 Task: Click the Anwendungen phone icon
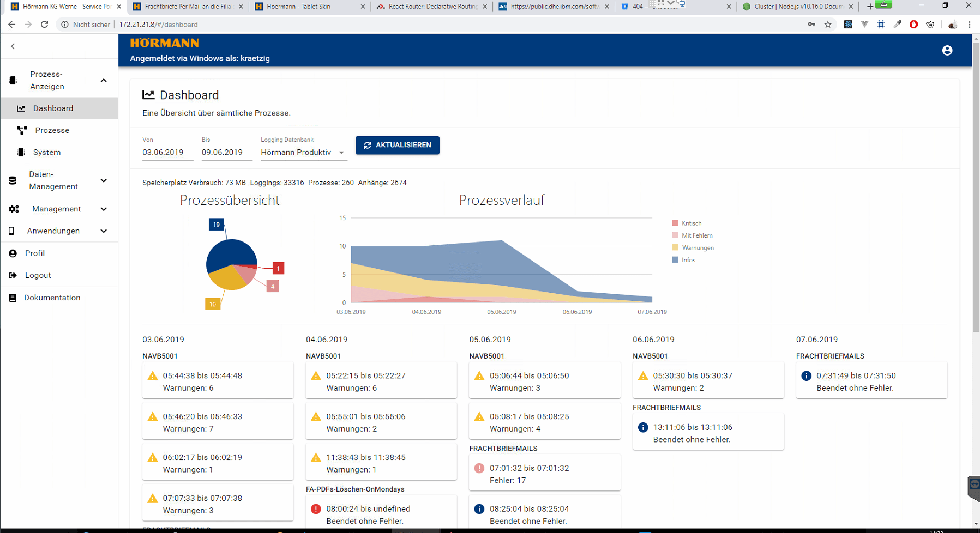11,231
